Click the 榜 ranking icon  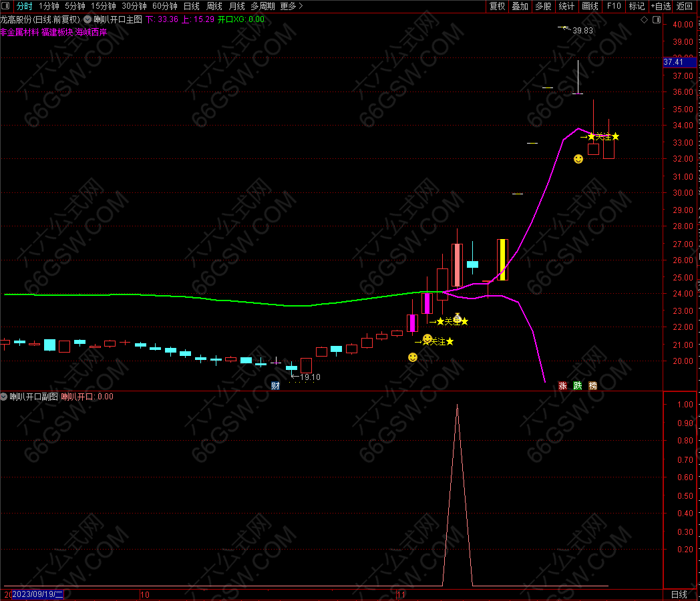pyautogui.click(x=593, y=385)
